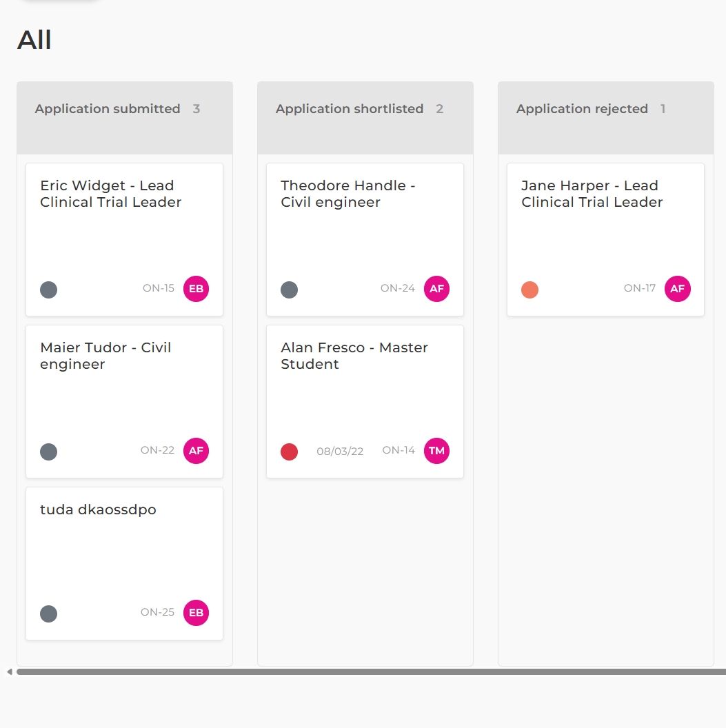The width and height of the screenshot is (726, 728).
Task: Click AF avatar on Jane Harper card
Action: click(x=677, y=289)
